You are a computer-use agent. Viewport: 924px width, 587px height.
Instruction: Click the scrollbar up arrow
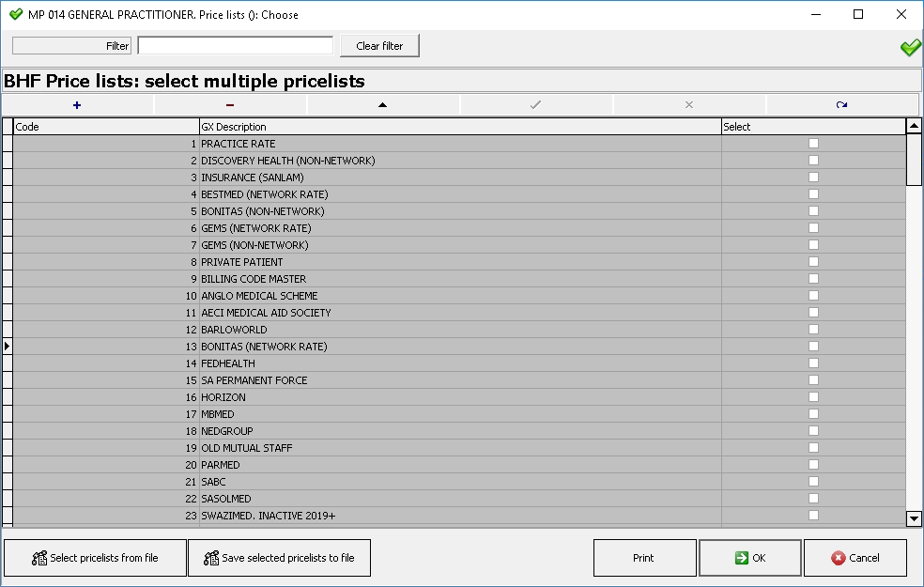[x=914, y=126]
